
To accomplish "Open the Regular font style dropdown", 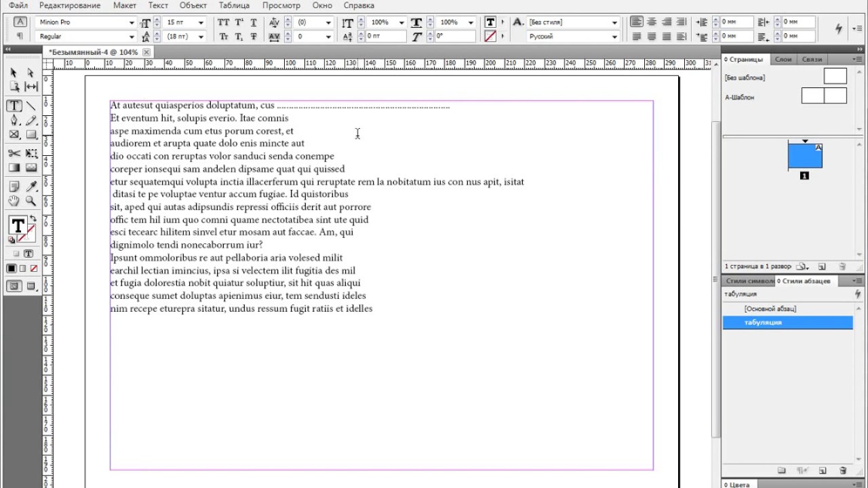I will [132, 37].
